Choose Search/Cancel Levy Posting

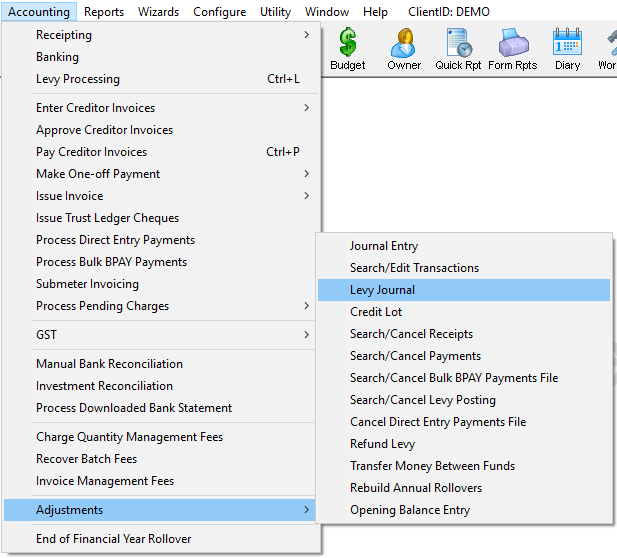464,400
